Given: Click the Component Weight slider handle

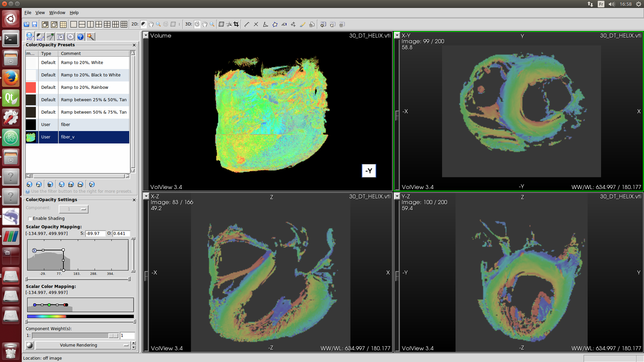Looking at the screenshot, I should (113, 336).
